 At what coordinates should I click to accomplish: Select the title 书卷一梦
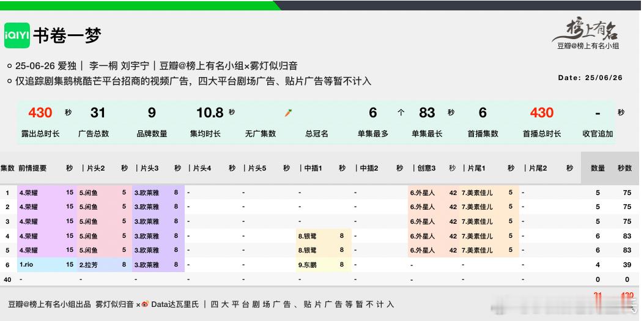tap(67, 35)
